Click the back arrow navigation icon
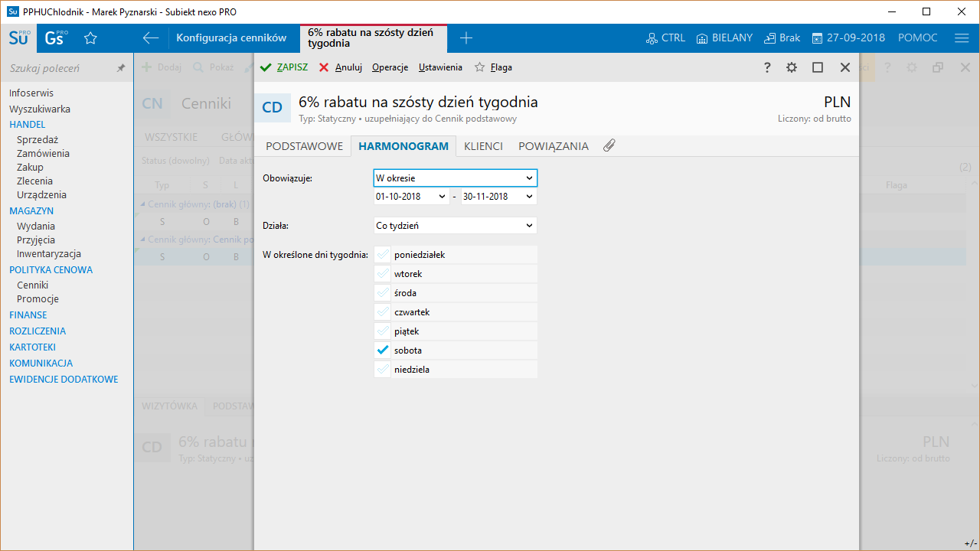 tap(151, 38)
